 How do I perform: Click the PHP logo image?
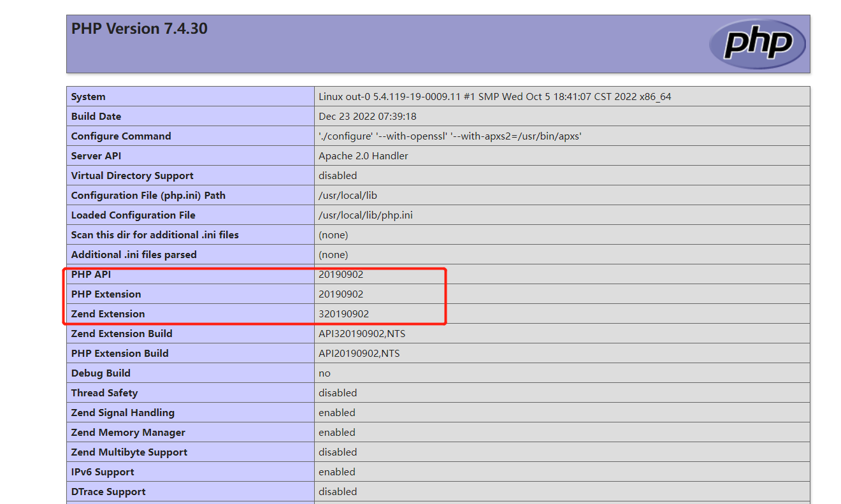pos(757,44)
